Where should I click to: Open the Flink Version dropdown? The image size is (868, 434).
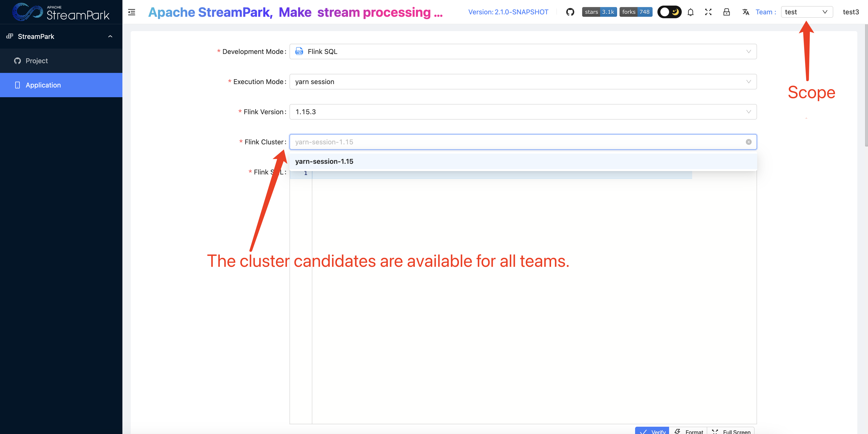523,112
